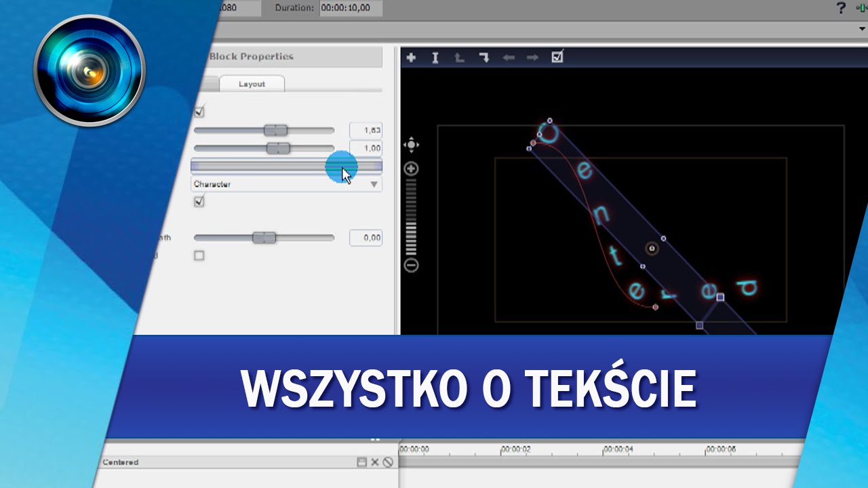
Task: Toggle the checkmark box icon in preview toolbar
Action: point(557,57)
